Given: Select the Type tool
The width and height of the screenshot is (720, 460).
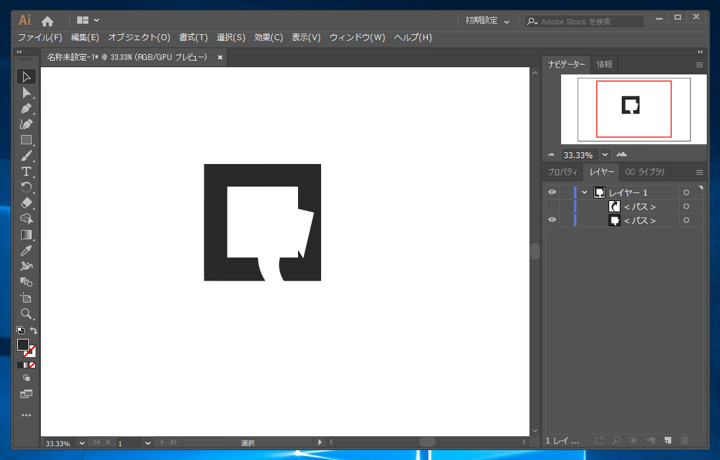Looking at the screenshot, I should (x=26, y=172).
